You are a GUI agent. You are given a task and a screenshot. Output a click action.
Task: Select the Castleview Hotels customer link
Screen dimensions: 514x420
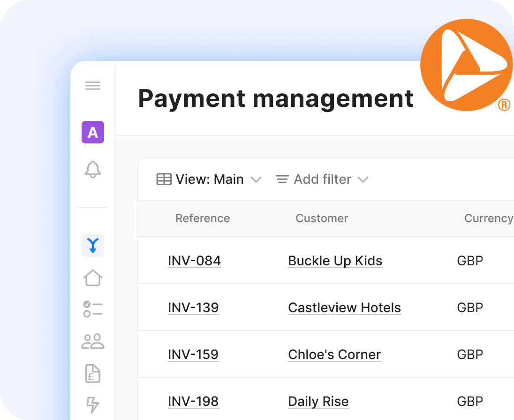point(344,307)
